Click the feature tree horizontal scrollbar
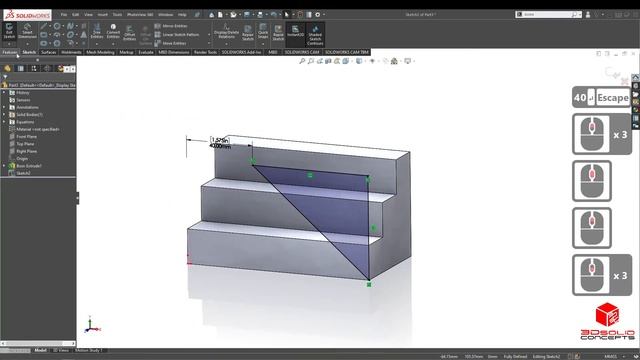 (x=38, y=343)
